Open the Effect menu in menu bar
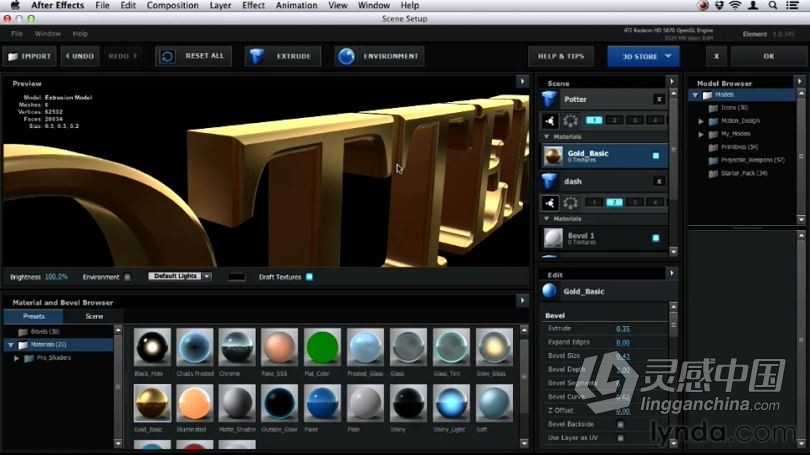810x455 pixels. tap(253, 5)
